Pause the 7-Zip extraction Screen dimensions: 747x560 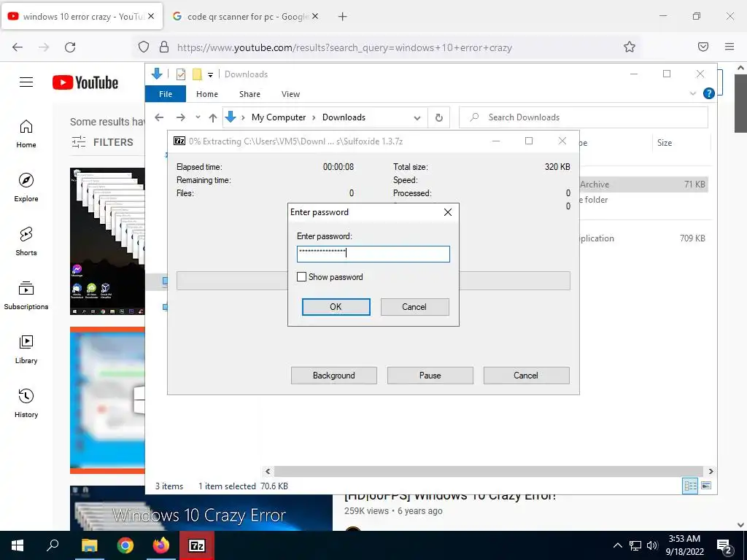(430, 376)
